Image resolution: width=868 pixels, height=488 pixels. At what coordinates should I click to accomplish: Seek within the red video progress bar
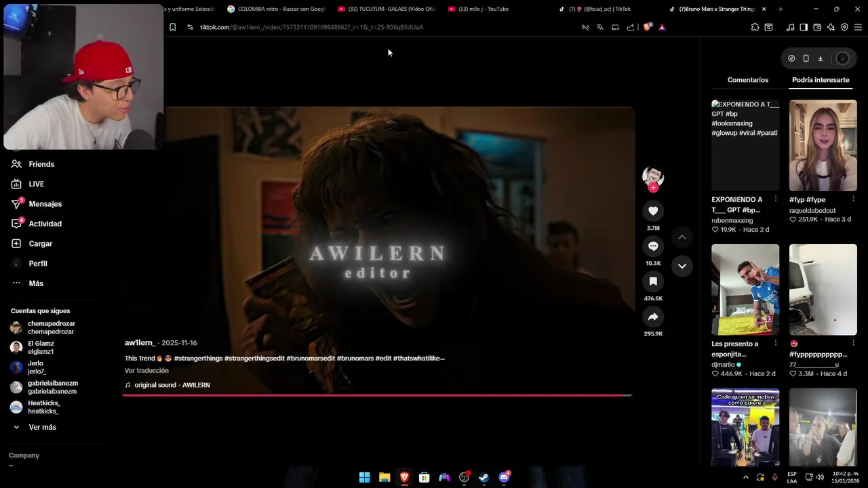coord(377,394)
